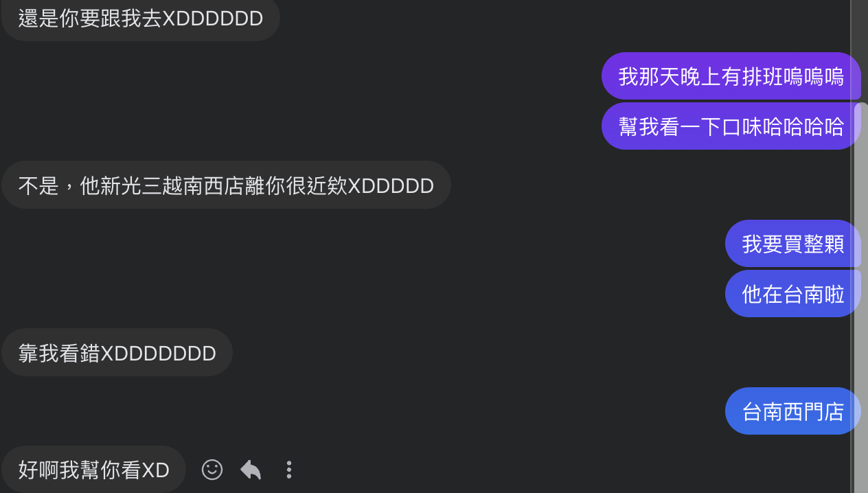Click the 幫我看一下口味哈哈哈哈 message
This screenshot has height=493, width=868.
pyautogui.click(x=731, y=126)
